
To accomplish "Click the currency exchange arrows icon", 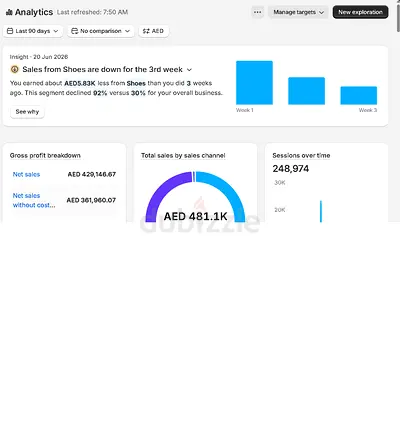I will [146, 31].
